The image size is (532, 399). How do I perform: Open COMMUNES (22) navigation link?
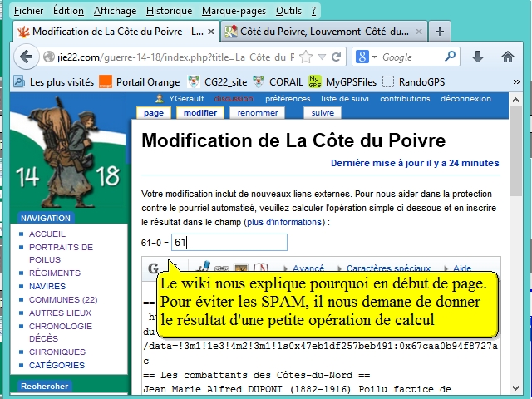63,299
